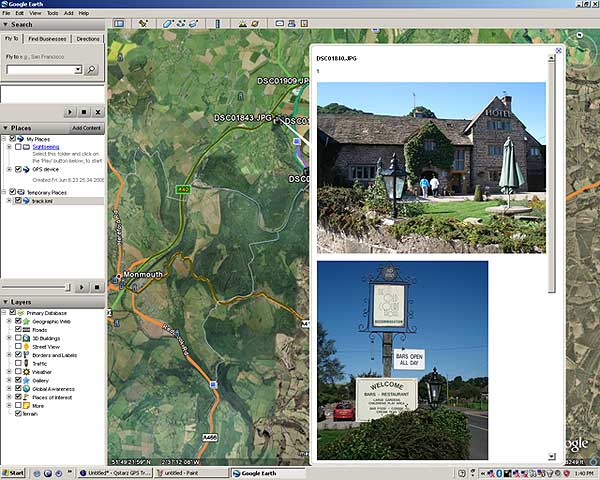600x480 pixels.
Task: Click the search magnifier button
Action: coord(91,70)
